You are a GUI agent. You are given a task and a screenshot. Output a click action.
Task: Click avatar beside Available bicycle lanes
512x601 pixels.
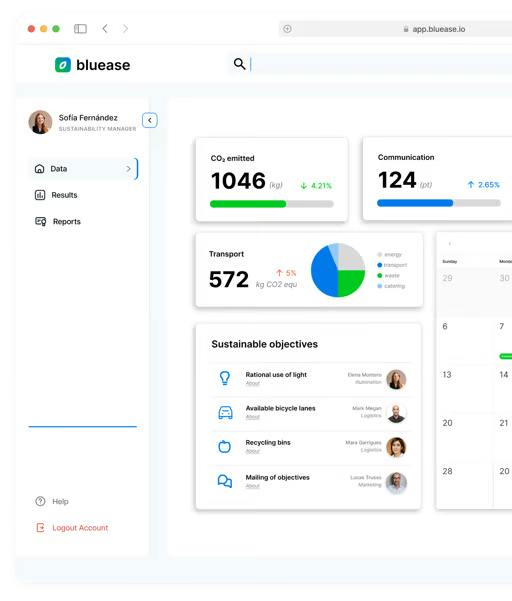click(x=396, y=413)
